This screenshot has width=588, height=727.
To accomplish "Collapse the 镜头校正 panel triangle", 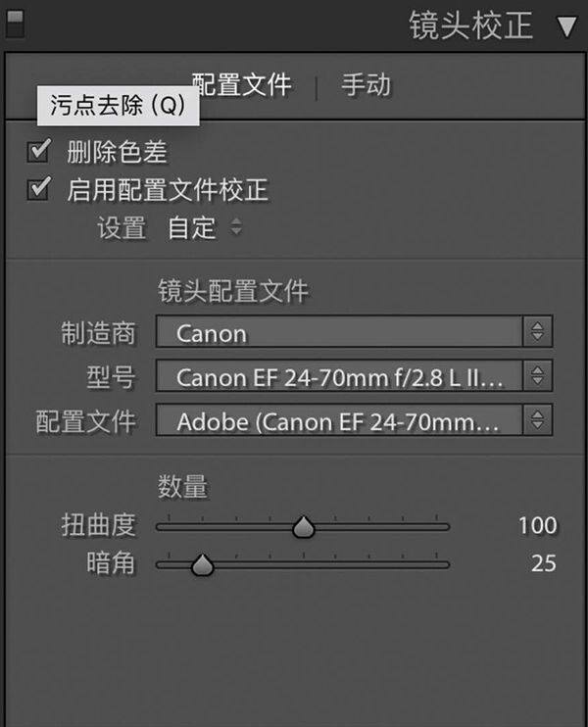I will (566, 26).
